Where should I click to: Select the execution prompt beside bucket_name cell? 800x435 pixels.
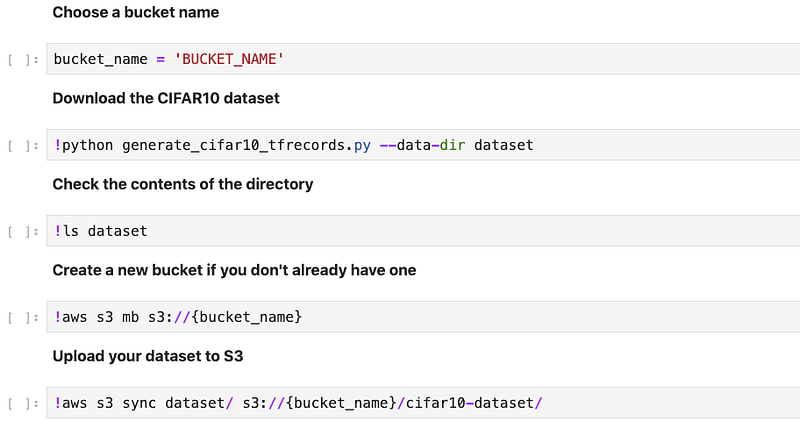(x=23, y=60)
